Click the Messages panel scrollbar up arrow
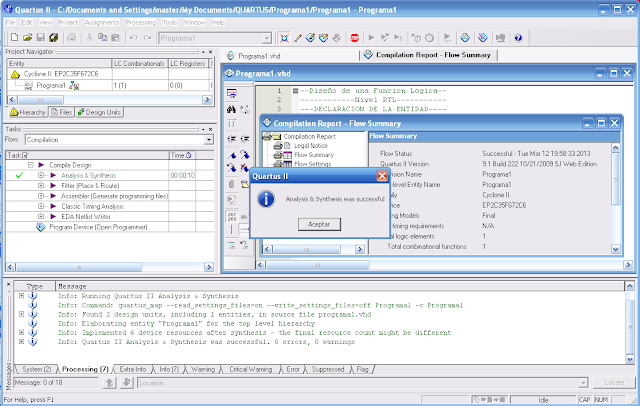Screen dimensions: 640x406 point(630,286)
